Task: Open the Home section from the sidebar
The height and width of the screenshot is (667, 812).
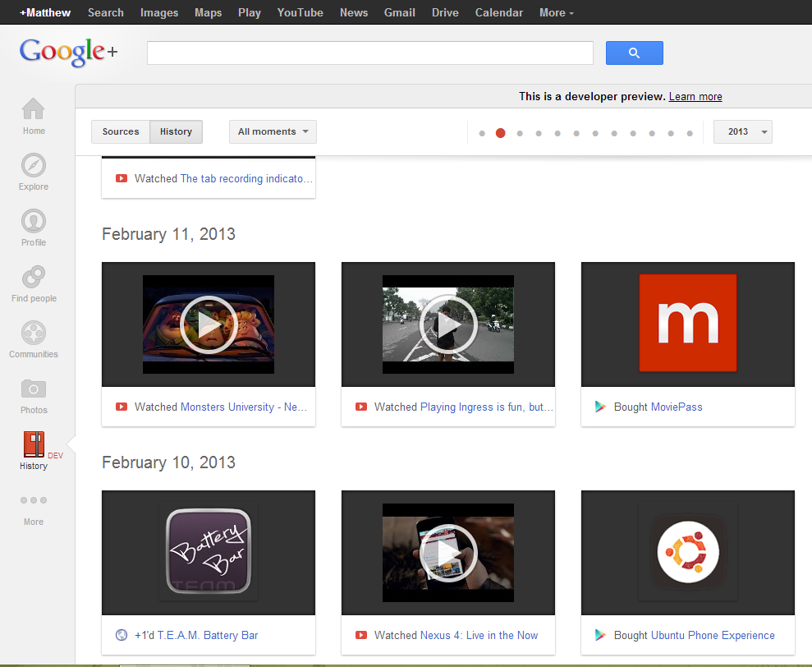Action: coord(33,115)
